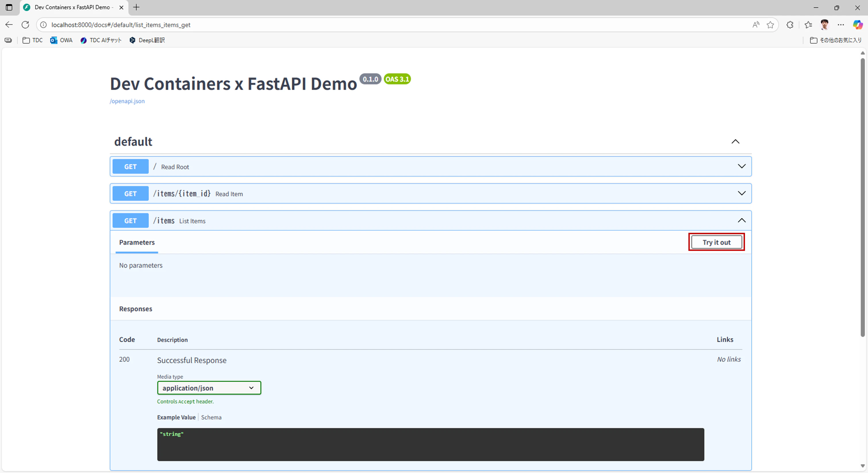The height and width of the screenshot is (473, 868).
Task: Go back to previous page
Action: click(x=9, y=25)
